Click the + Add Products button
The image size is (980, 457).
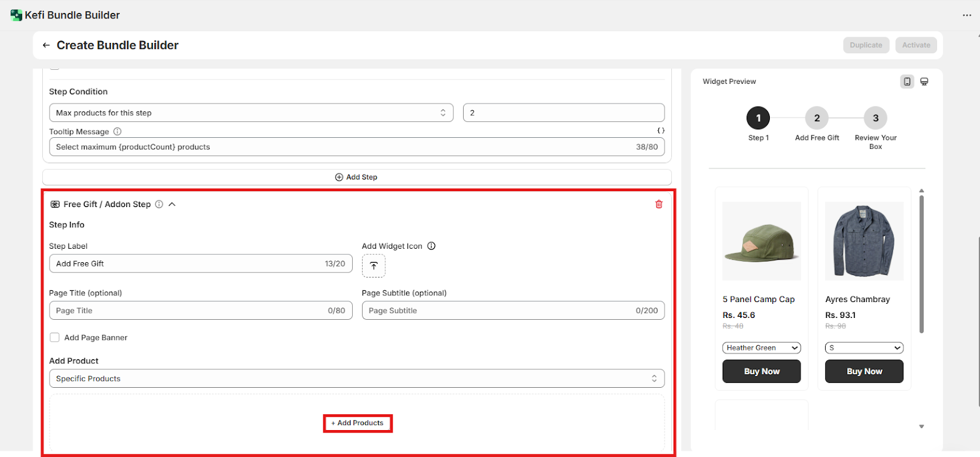coord(358,423)
